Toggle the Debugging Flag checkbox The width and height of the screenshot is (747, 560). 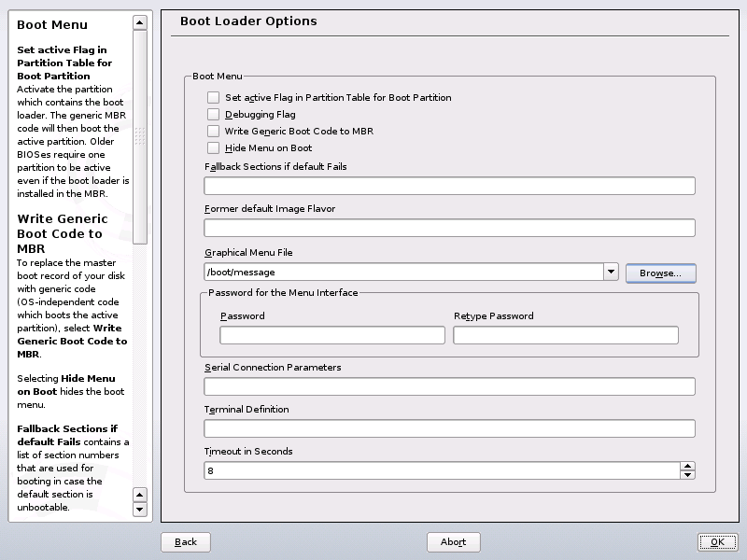213,114
